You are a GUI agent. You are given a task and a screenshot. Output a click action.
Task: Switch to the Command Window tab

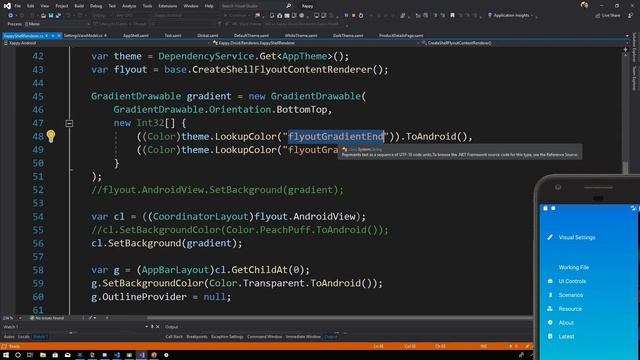(x=264, y=337)
